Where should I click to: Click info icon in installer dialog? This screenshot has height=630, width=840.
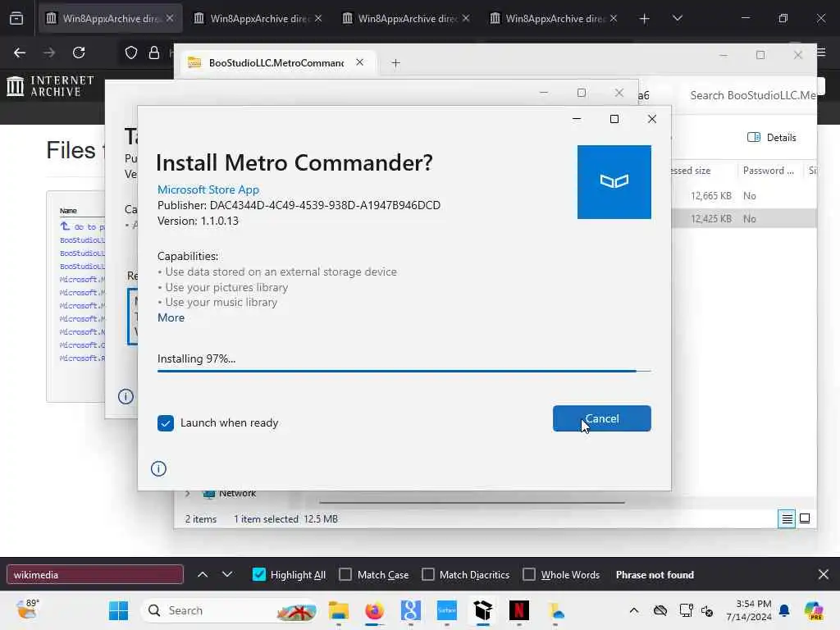pyautogui.click(x=158, y=468)
